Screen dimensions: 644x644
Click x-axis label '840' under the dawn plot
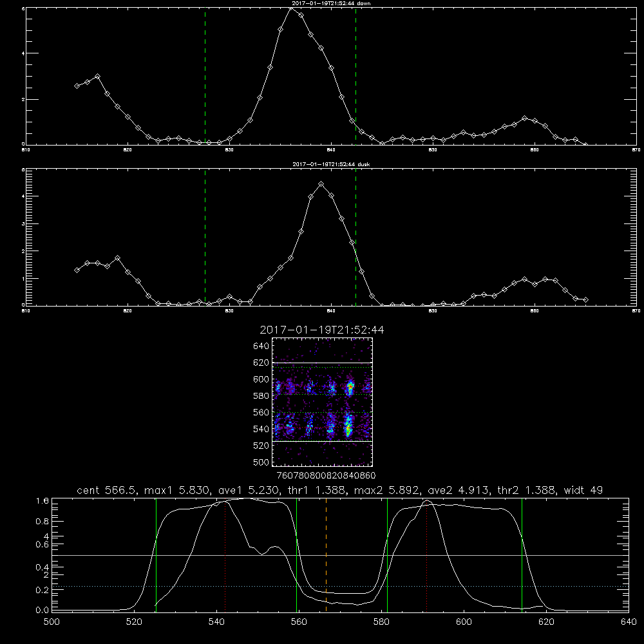(331, 150)
